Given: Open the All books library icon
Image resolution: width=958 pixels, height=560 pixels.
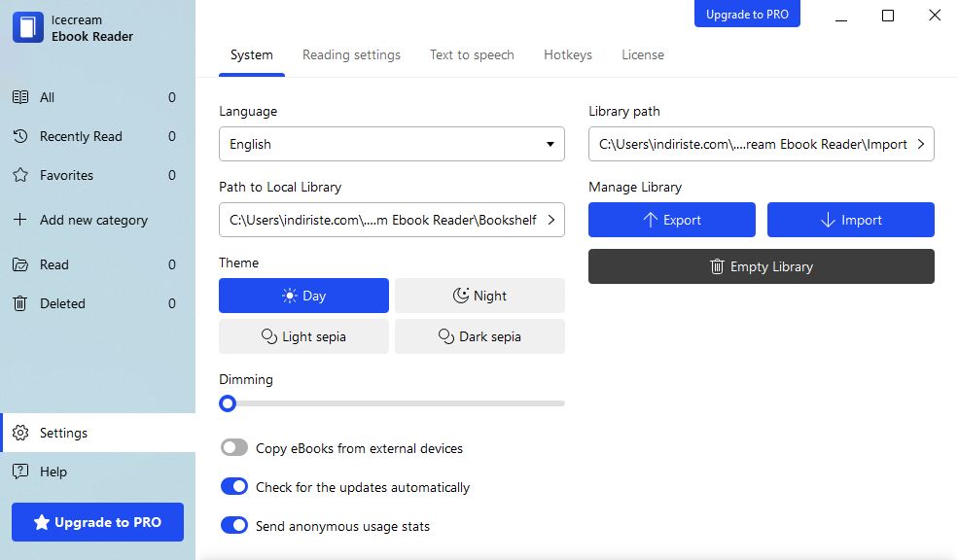Looking at the screenshot, I should (20, 97).
